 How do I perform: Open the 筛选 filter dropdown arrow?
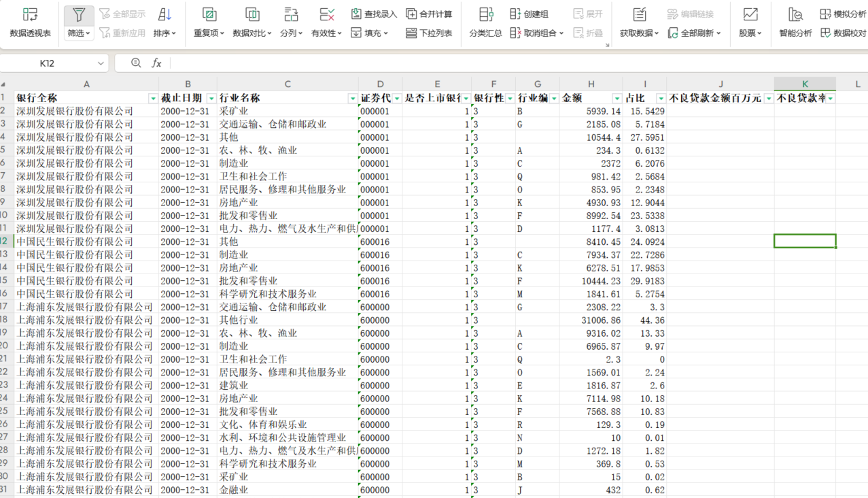[89, 33]
